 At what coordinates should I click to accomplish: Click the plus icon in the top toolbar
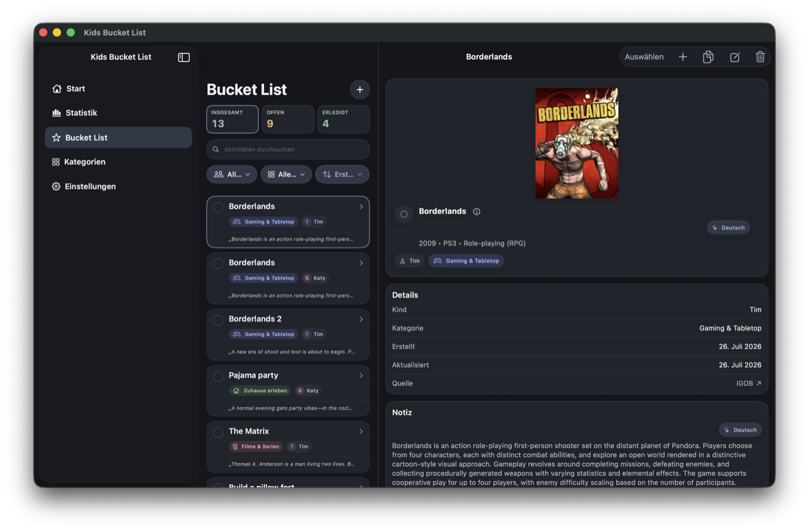pos(683,57)
